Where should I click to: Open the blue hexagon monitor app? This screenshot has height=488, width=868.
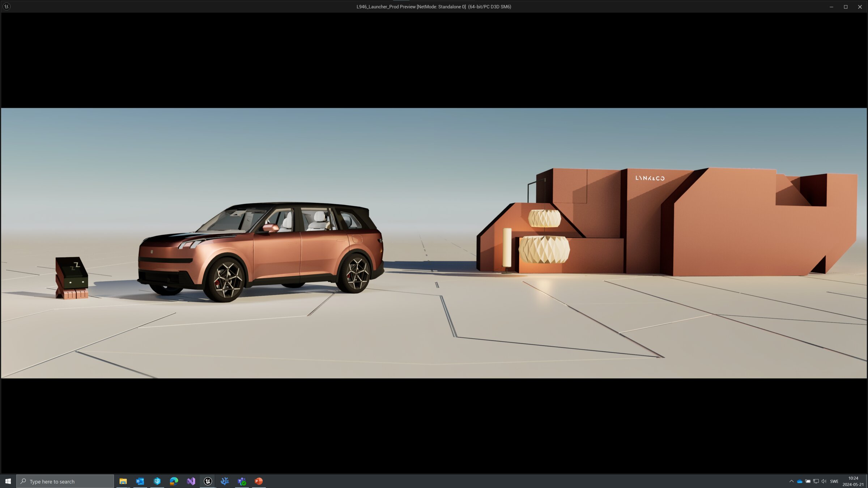click(x=157, y=481)
